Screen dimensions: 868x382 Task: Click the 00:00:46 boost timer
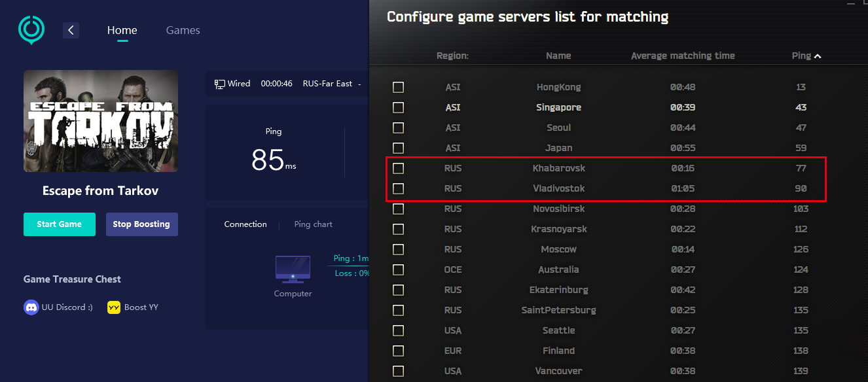click(276, 84)
